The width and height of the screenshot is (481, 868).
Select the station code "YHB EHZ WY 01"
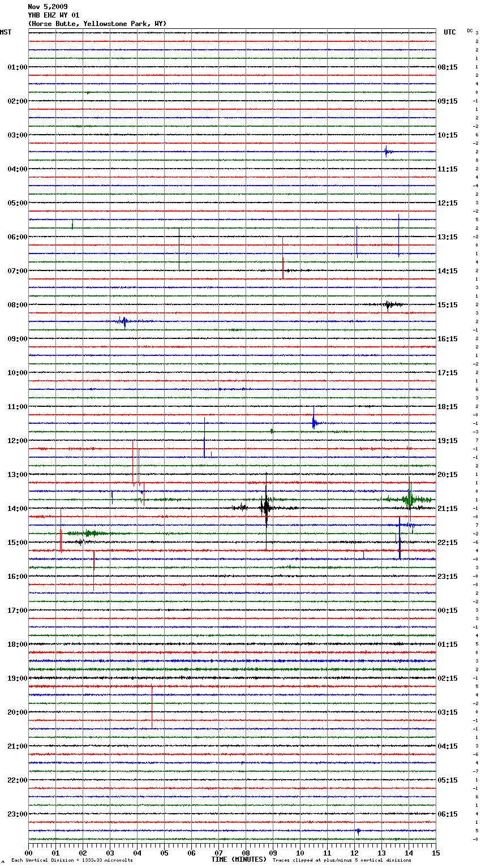(x=54, y=15)
